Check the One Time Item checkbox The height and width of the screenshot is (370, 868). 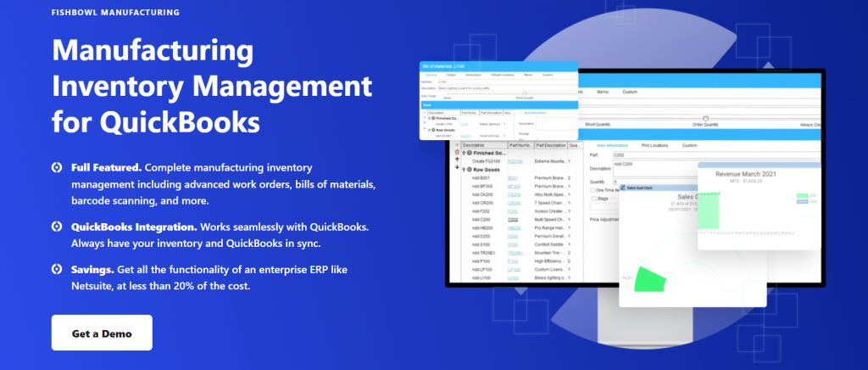pyautogui.click(x=593, y=190)
